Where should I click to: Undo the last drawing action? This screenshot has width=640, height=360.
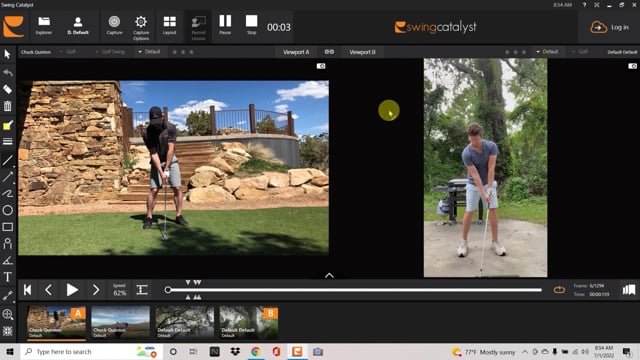click(x=7, y=73)
